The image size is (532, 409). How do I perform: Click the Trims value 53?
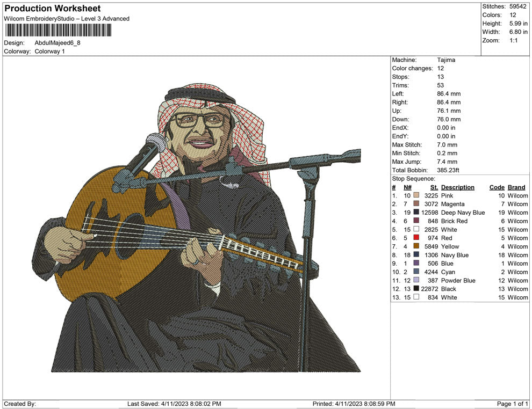[x=441, y=85]
